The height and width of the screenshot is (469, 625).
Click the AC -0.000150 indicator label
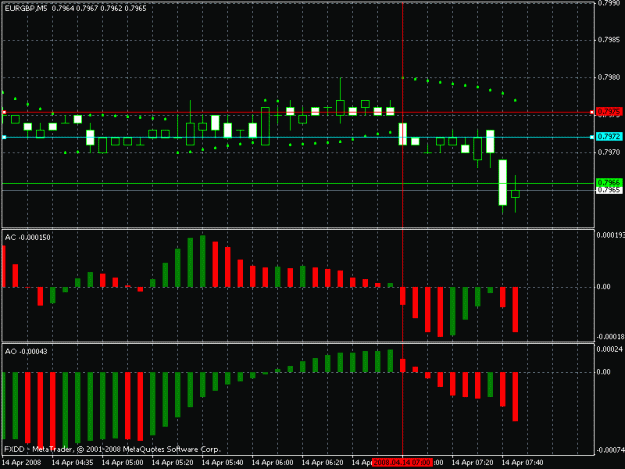pyautogui.click(x=28, y=237)
